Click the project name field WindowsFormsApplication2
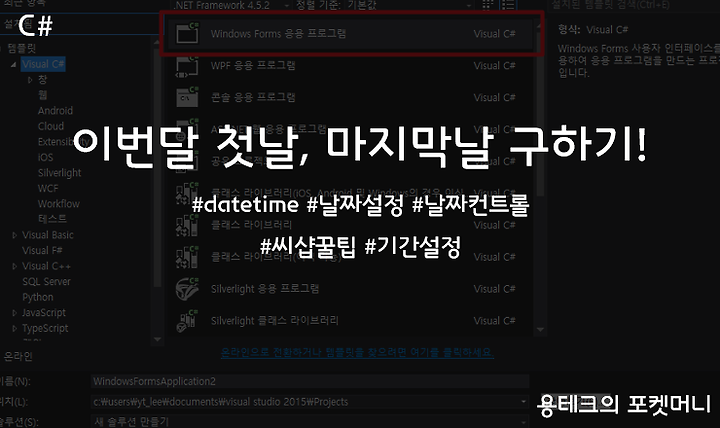 coord(310,381)
